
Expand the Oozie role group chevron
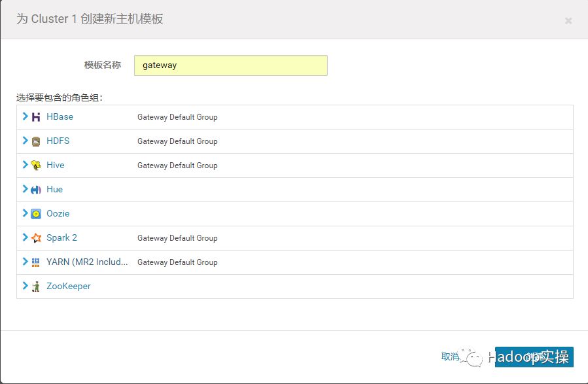click(26, 213)
